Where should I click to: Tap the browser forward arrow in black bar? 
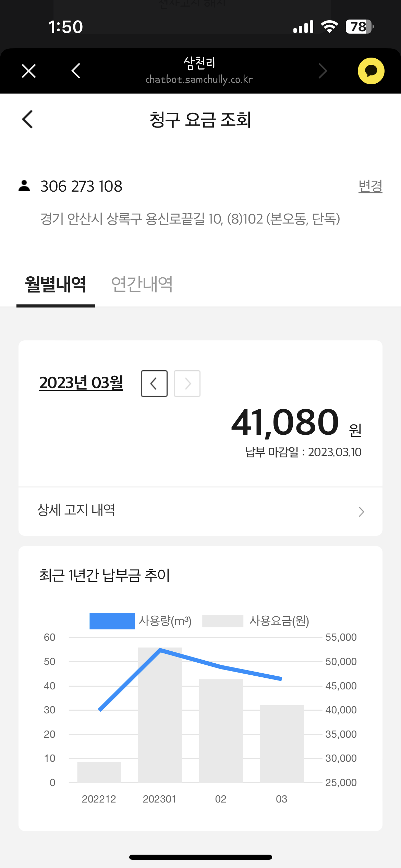(323, 71)
